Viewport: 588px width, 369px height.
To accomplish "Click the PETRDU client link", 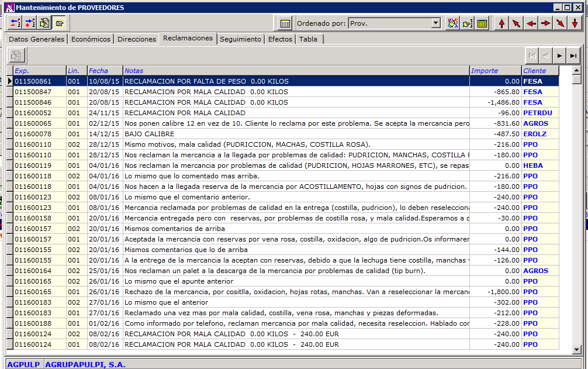I will (x=537, y=113).
